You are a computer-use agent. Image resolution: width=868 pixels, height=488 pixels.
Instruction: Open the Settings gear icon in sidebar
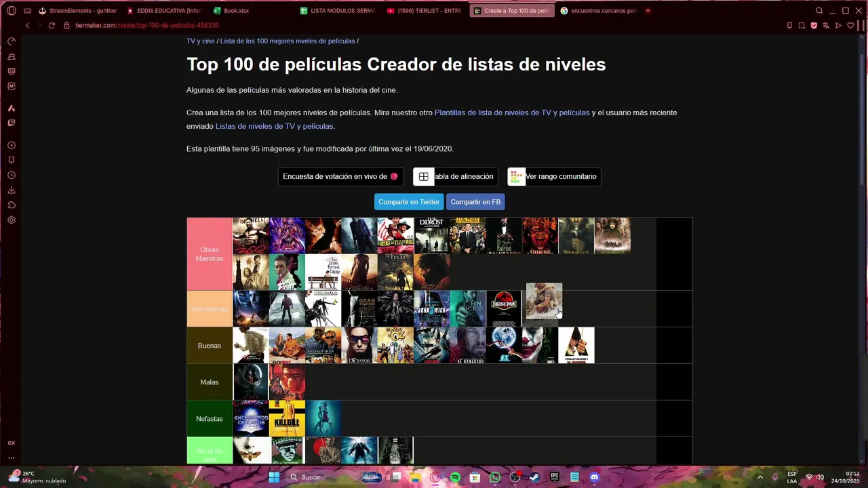(12, 220)
